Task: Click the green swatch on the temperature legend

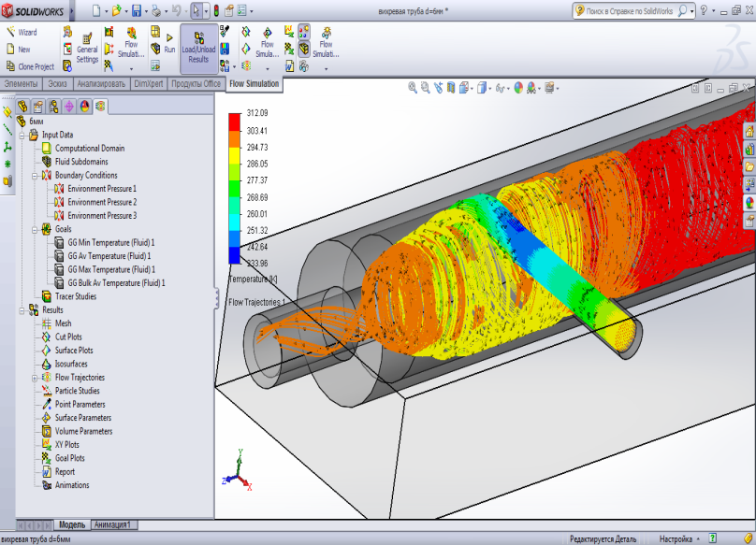Action: 234,189
